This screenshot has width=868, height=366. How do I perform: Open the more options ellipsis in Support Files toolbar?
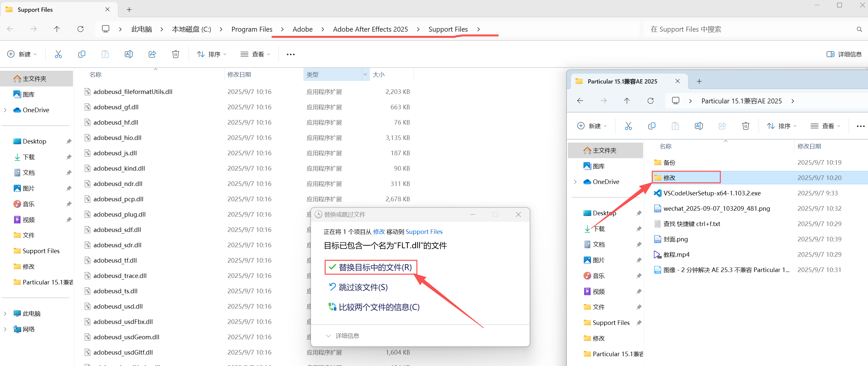pyautogui.click(x=290, y=54)
